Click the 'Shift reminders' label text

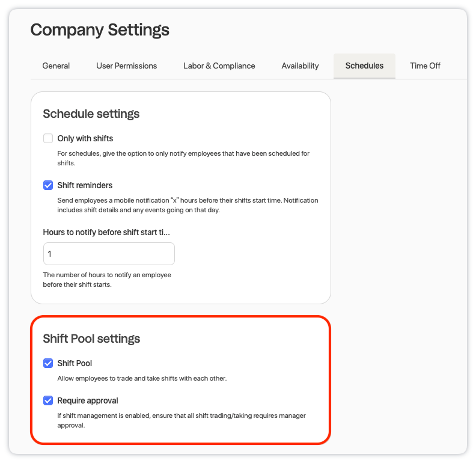pos(85,185)
